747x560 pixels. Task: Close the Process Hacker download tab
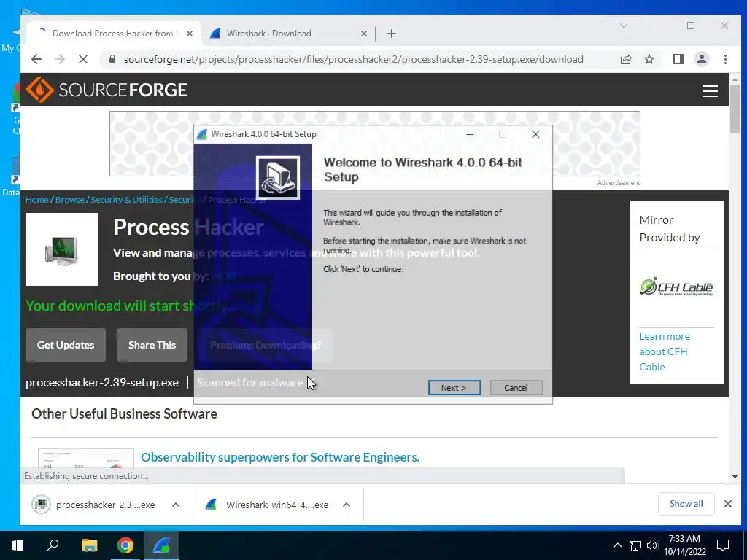pos(190,34)
